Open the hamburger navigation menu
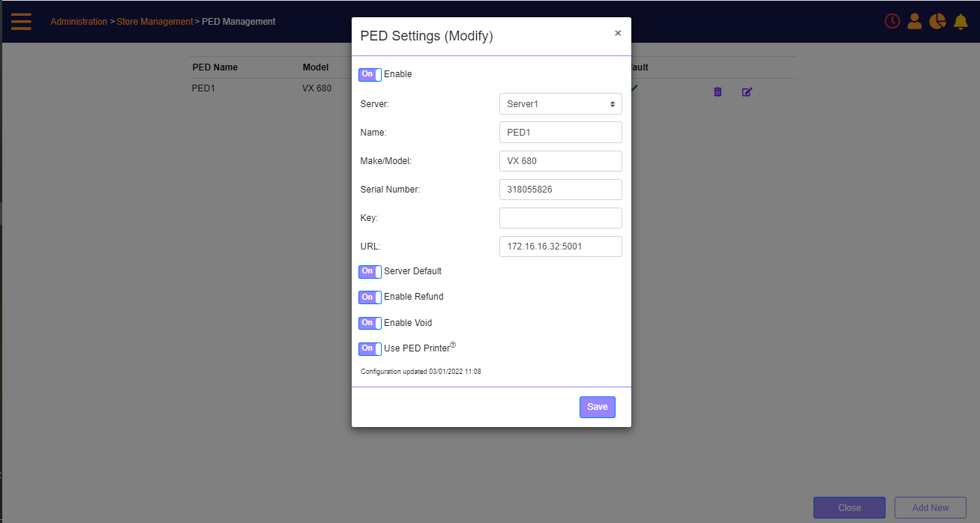This screenshot has width=980, height=523. pos(21,21)
